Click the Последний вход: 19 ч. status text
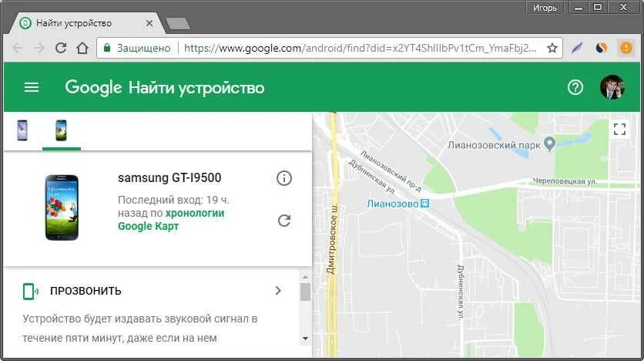The height and width of the screenshot is (361, 644). click(x=173, y=201)
